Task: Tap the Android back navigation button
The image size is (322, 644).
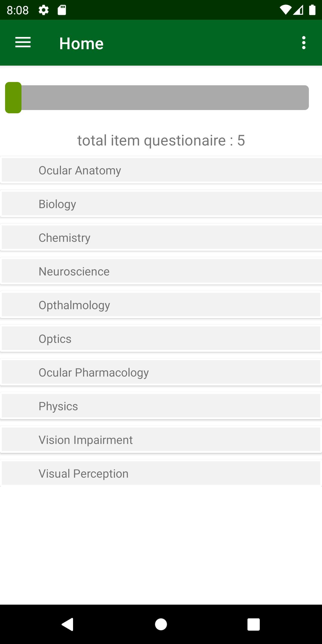Action: click(x=68, y=624)
